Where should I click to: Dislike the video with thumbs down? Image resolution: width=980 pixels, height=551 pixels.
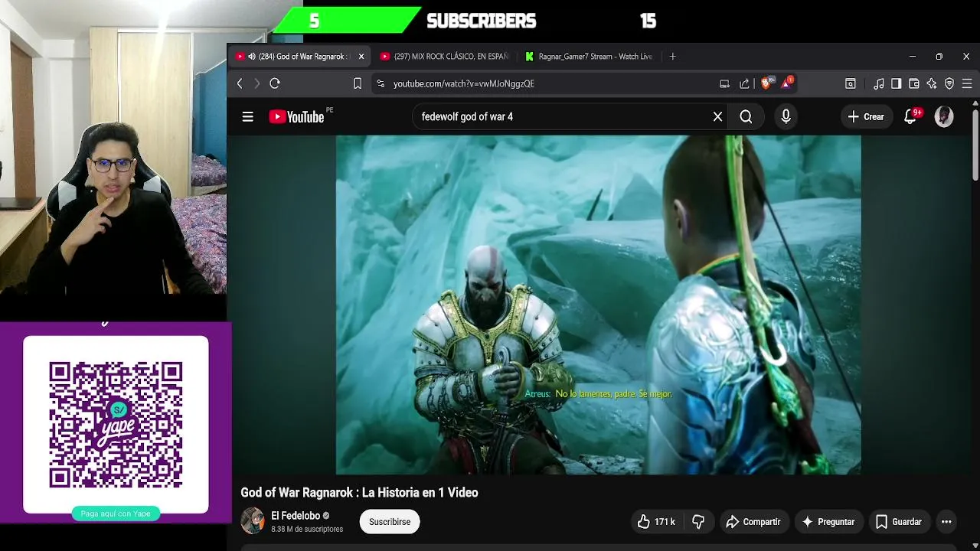[x=698, y=522]
